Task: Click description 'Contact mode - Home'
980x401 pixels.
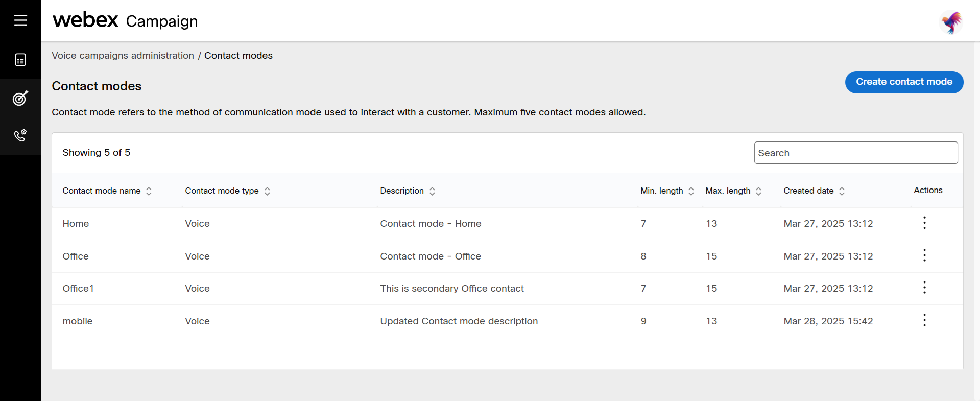Action: click(x=431, y=224)
